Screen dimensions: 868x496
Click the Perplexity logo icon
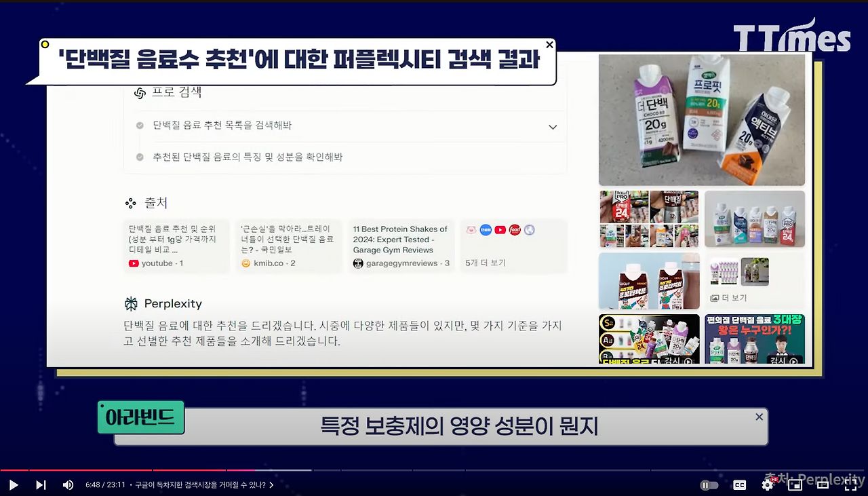click(x=131, y=304)
